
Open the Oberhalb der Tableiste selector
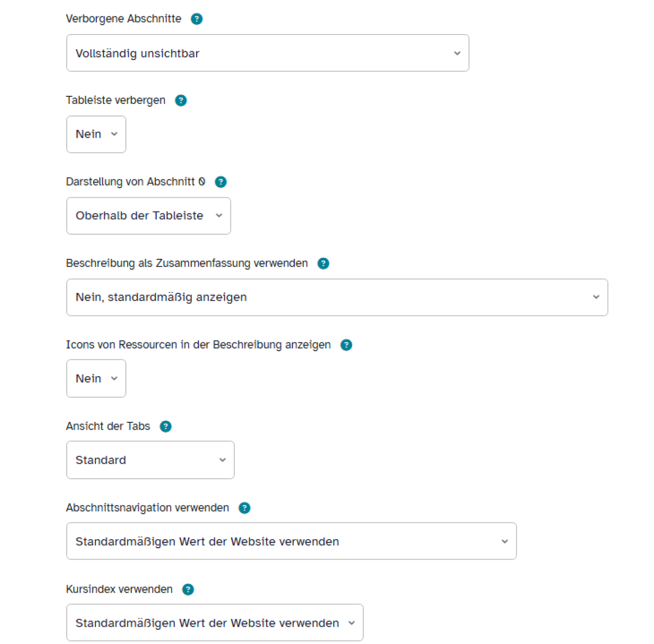point(149,216)
